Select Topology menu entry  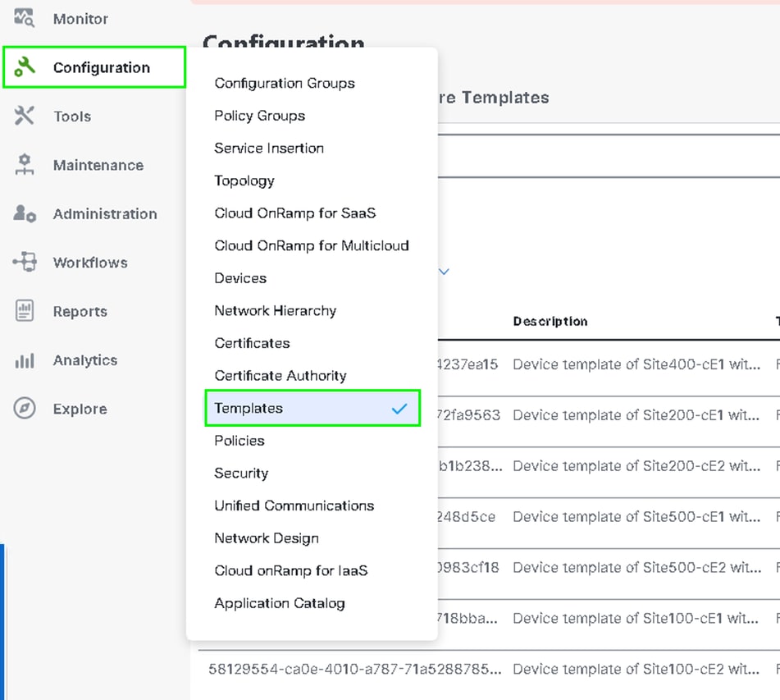tap(244, 181)
